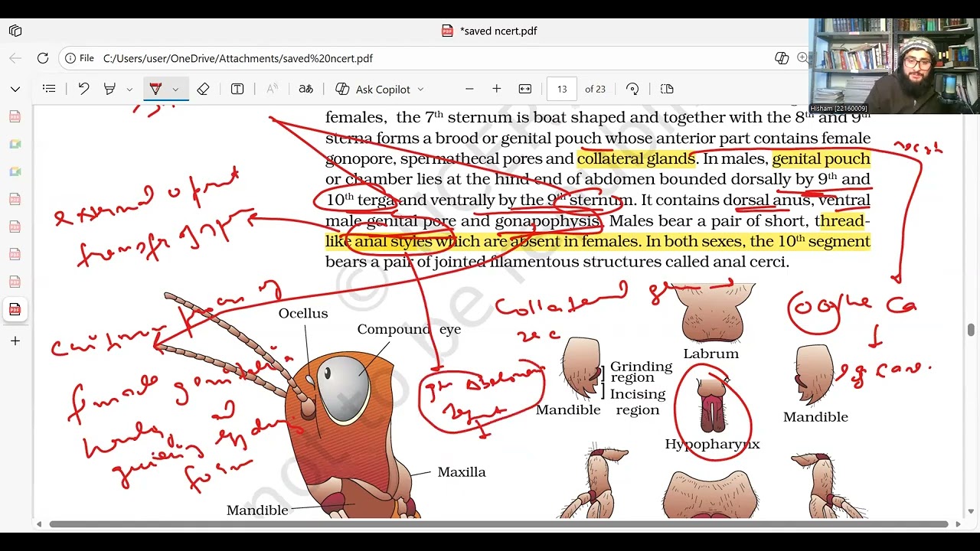Click the 'Ocellus' figure label
The width and height of the screenshot is (980, 551).
303,313
